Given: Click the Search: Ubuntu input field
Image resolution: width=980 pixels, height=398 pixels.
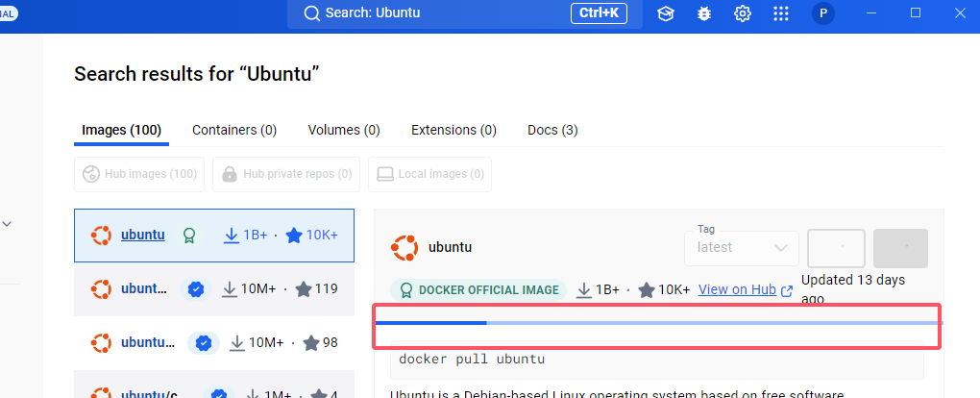Looking at the screenshot, I should (442, 13).
